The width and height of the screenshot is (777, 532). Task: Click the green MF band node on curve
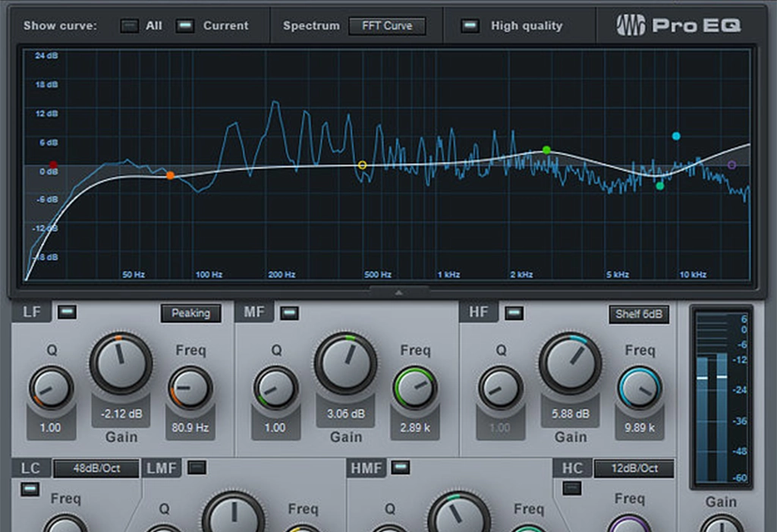click(546, 150)
